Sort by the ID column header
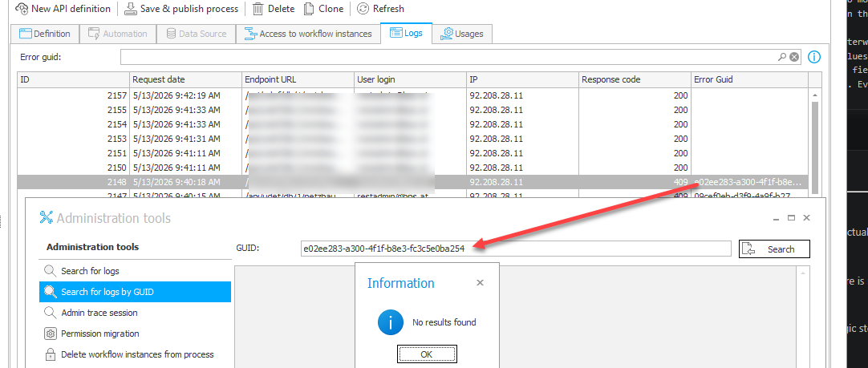Image resolution: width=868 pixels, height=368 pixels. 73,79
